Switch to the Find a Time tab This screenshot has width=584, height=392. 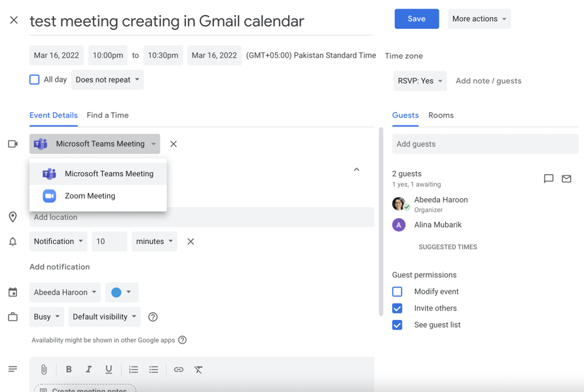(107, 115)
